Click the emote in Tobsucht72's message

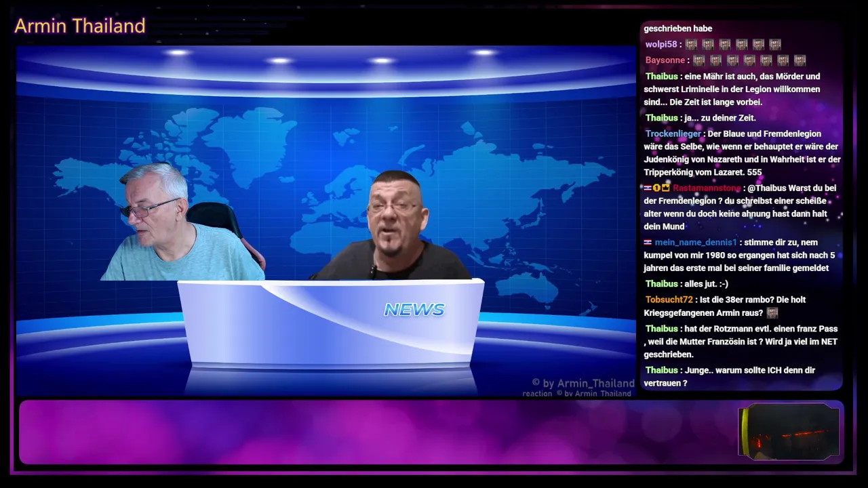(772, 313)
